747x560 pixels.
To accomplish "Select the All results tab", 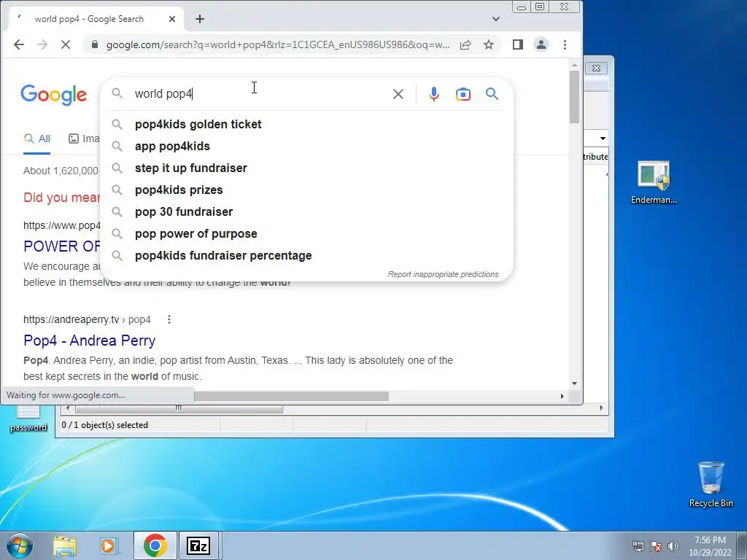I will point(36,139).
